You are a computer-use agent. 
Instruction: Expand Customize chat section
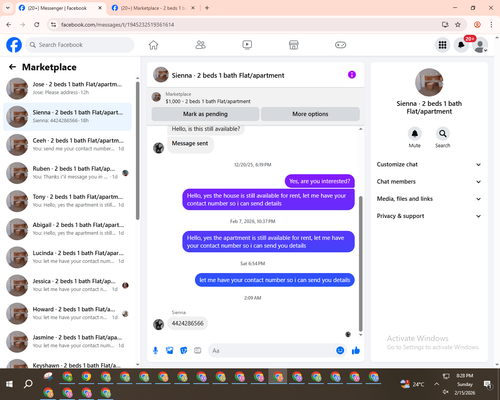[x=429, y=164]
